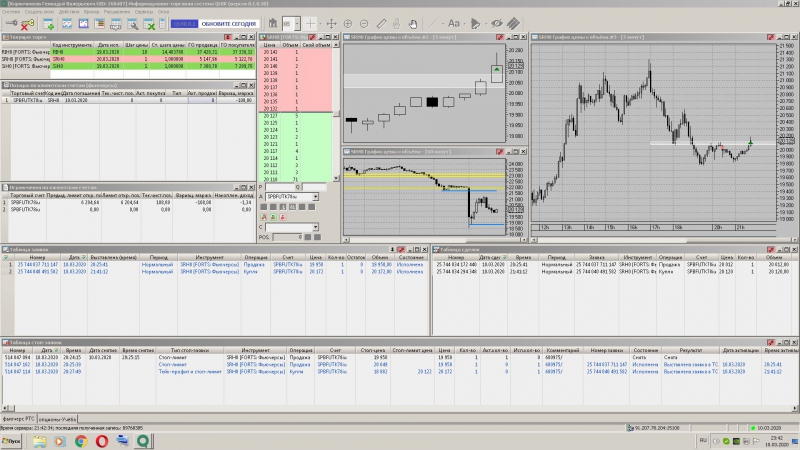Click the Номер column header in Таблица заявок
This screenshot has width=800, height=450.
[x=37, y=258]
